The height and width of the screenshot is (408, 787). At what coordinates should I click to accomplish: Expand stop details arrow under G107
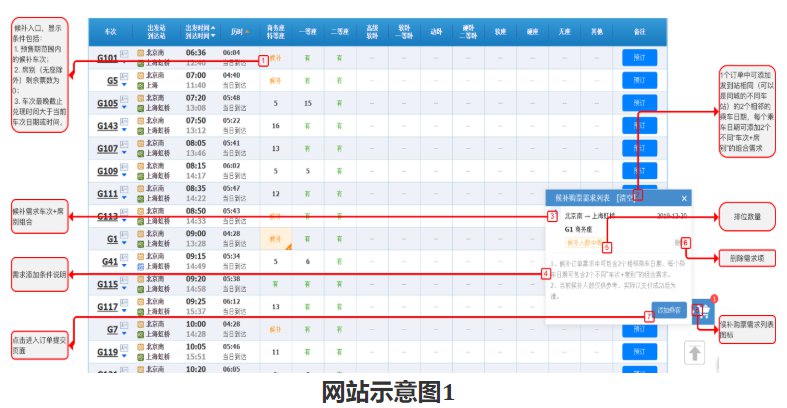pos(124,153)
